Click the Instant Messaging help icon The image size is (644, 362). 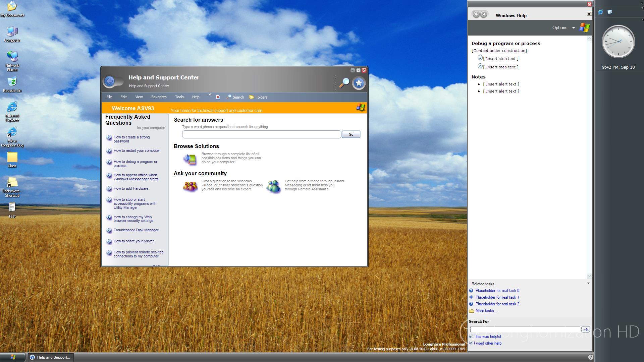click(x=274, y=186)
